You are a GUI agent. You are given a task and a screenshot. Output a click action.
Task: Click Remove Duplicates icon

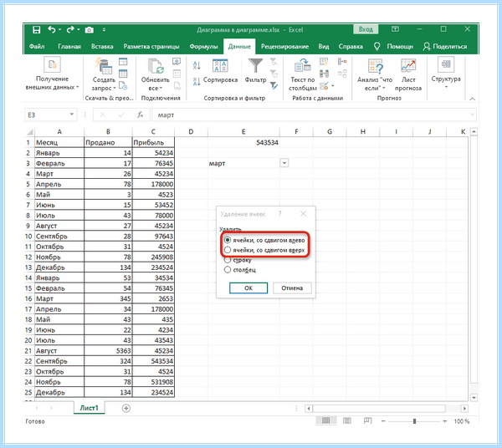pyautogui.click(x=324, y=74)
